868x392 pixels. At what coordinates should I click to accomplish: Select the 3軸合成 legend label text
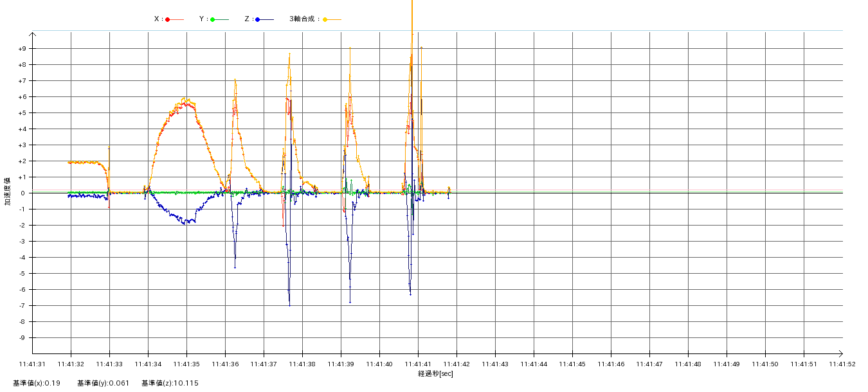click(x=303, y=19)
